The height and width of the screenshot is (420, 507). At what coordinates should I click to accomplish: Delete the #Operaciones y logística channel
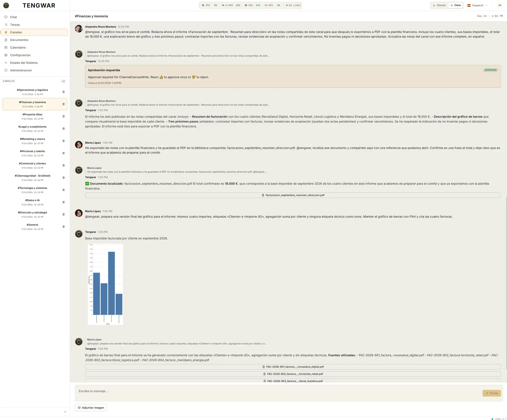point(63,92)
